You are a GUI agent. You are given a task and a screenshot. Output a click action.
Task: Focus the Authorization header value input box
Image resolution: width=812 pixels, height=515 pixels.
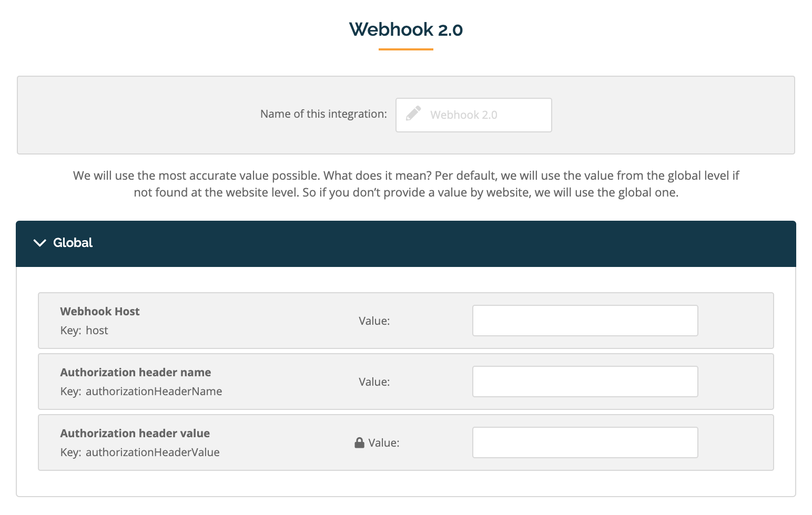[x=585, y=442]
